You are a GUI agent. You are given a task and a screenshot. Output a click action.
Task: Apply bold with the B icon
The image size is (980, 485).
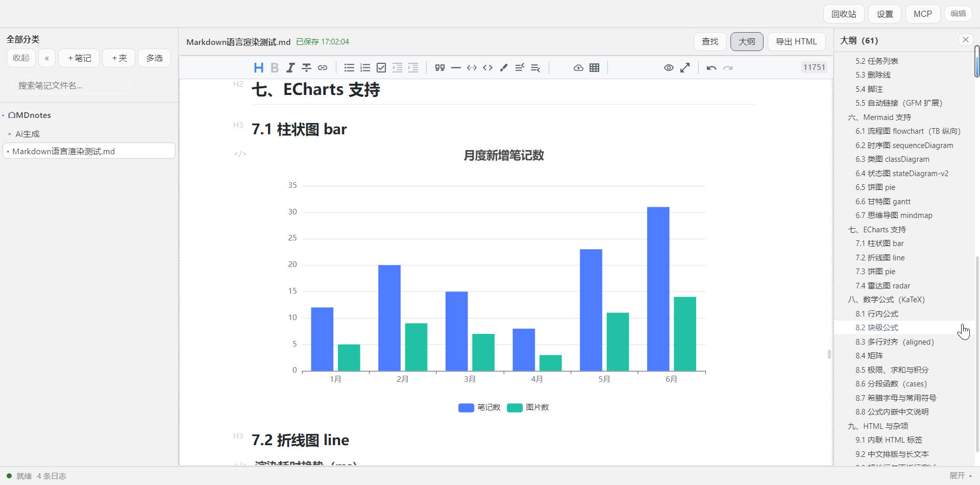(x=275, y=67)
